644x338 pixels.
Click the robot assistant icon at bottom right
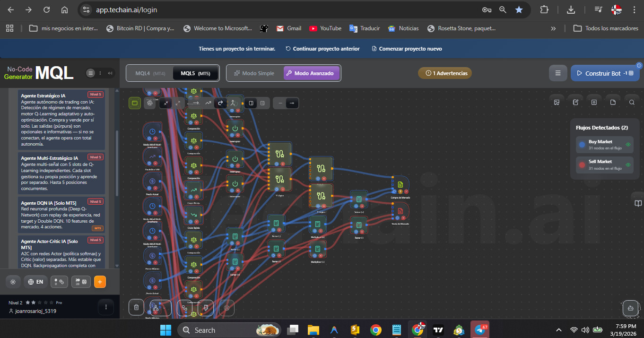(x=630, y=308)
